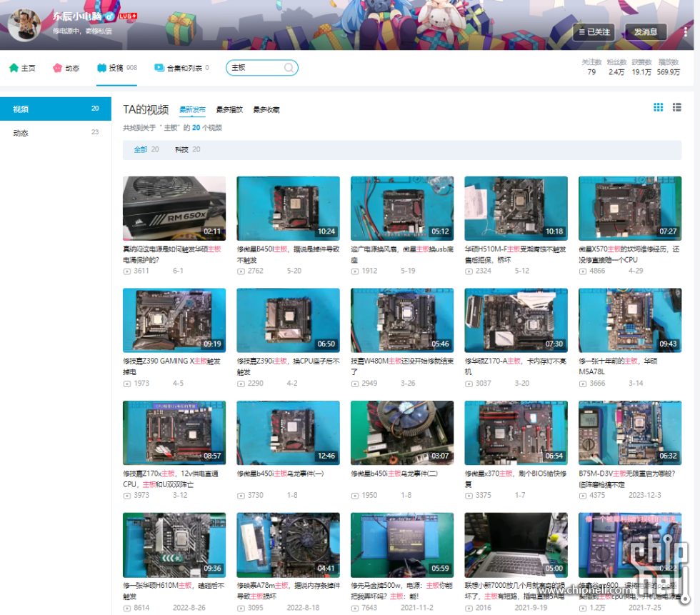Screen dimensions: 700x615
Task: Select 视频 20 in the left sidebar
Action: point(56,109)
